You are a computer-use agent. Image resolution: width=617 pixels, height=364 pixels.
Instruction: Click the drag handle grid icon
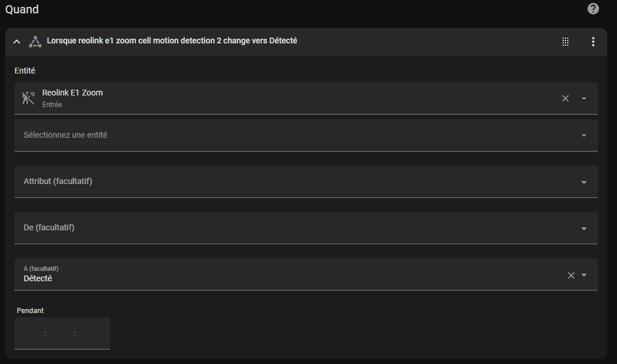pyautogui.click(x=565, y=42)
